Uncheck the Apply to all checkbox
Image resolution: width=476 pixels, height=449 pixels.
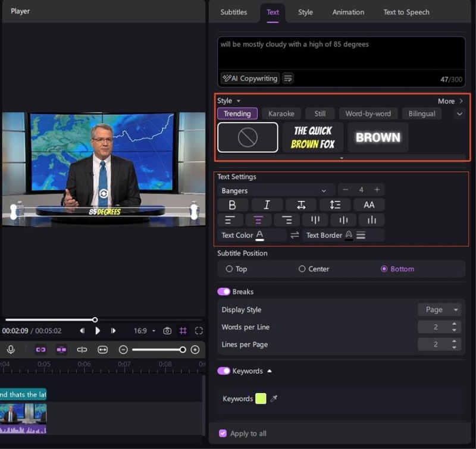pyautogui.click(x=223, y=433)
